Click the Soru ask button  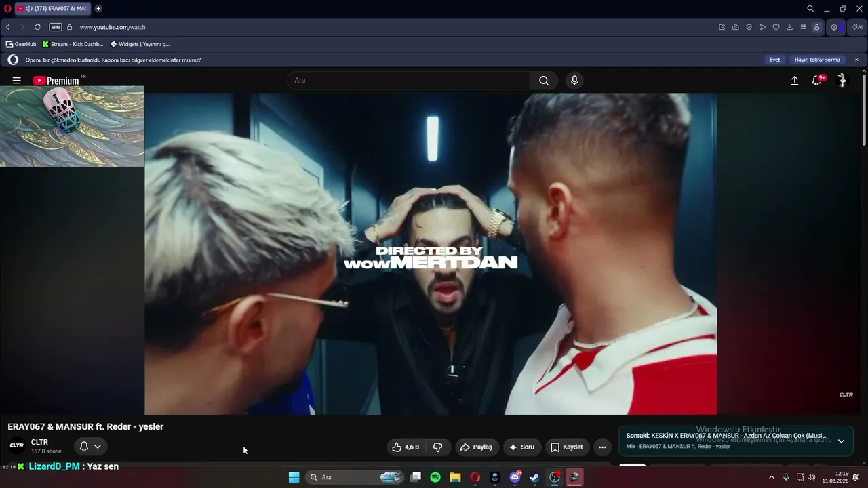point(522,447)
